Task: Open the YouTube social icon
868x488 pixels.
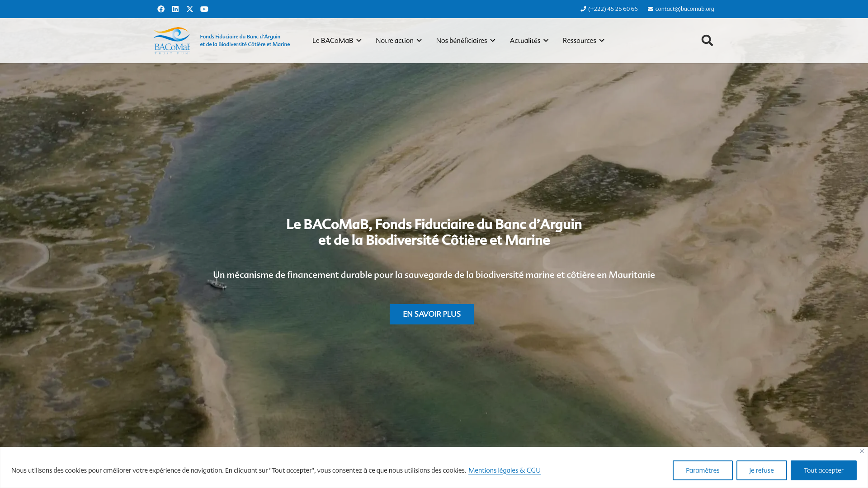Action: [204, 9]
